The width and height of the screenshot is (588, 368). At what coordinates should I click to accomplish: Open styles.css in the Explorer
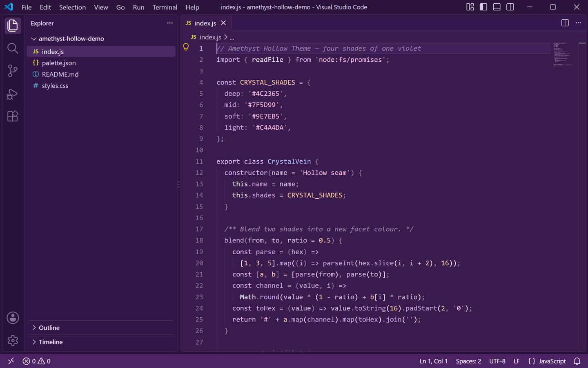click(x=101, y=85)
